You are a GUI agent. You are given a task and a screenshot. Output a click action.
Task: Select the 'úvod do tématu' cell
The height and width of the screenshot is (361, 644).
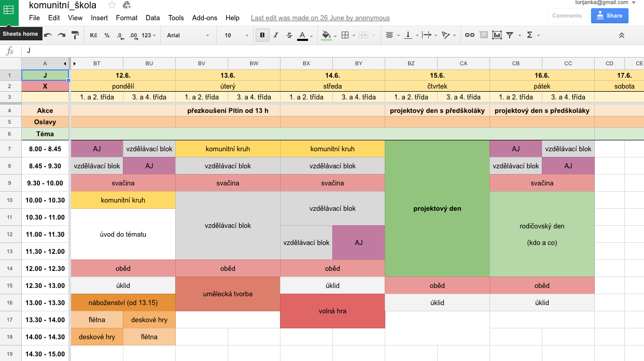click(x=123, y=234)
